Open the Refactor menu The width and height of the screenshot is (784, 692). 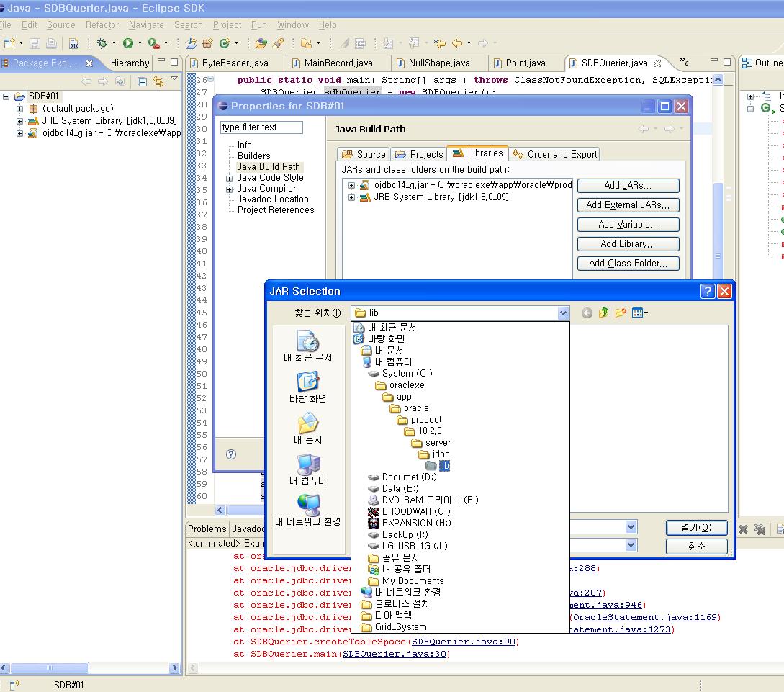point(102,25)
